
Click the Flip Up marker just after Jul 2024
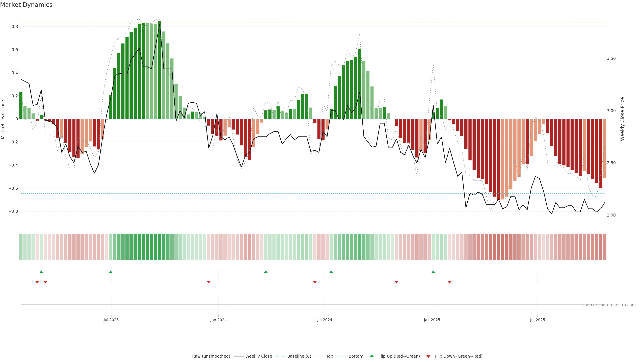(331, 272)
